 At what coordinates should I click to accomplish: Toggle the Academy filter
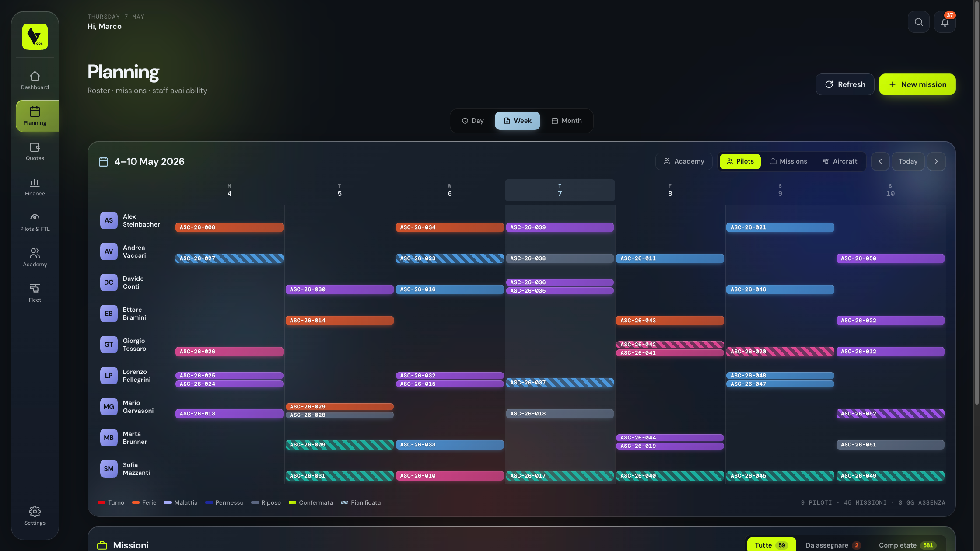(x=684, y=161)
